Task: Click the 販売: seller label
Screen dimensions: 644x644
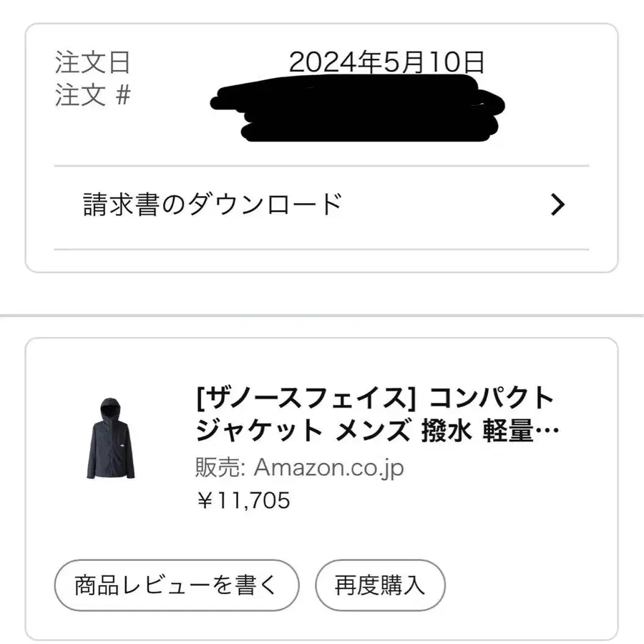Action: click(220, 468)
